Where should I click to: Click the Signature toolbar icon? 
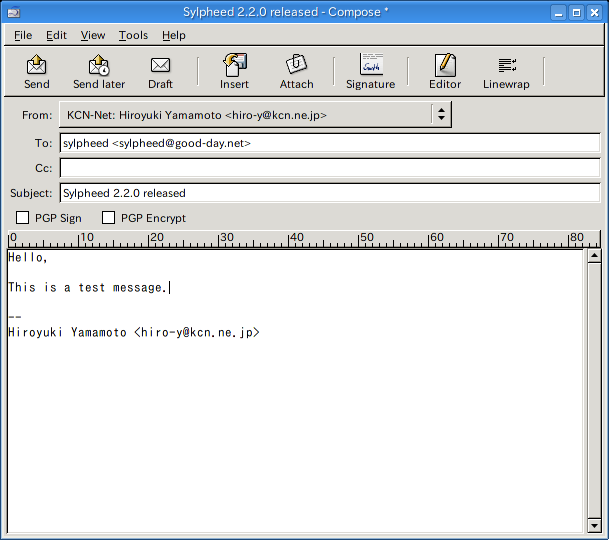[x=371, y=64]
